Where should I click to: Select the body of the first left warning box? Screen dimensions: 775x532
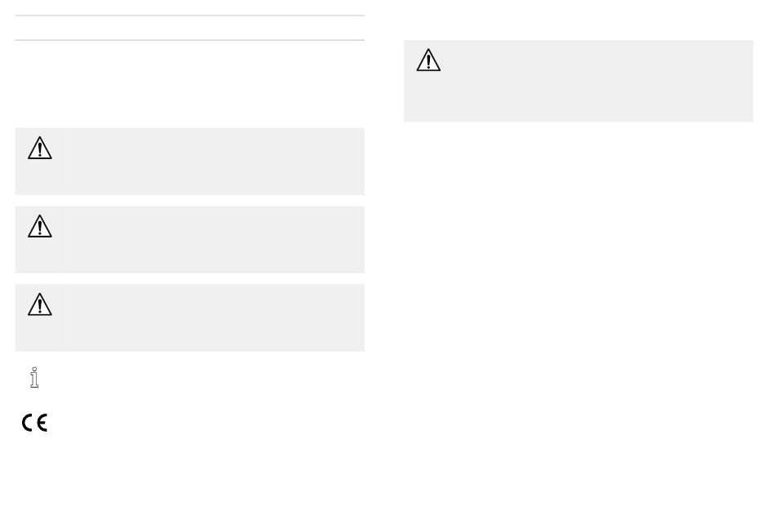tap(215, 162)
